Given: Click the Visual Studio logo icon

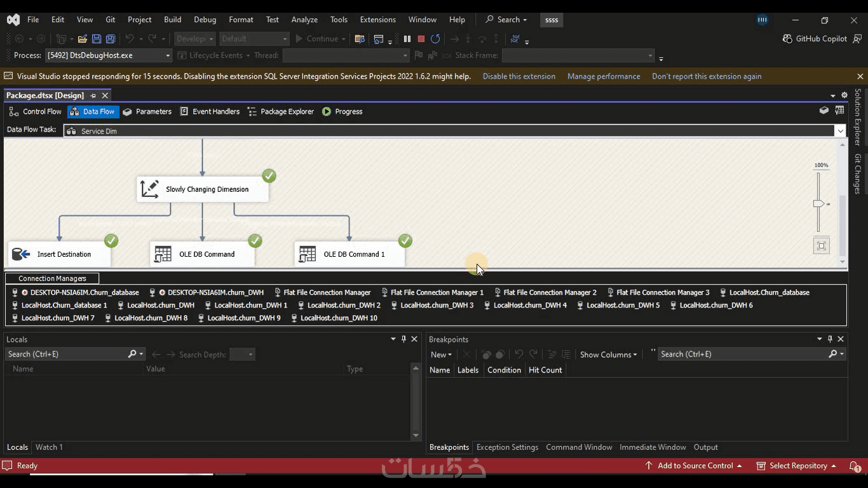Looking at the screenshot, I should tap(13, 20).
